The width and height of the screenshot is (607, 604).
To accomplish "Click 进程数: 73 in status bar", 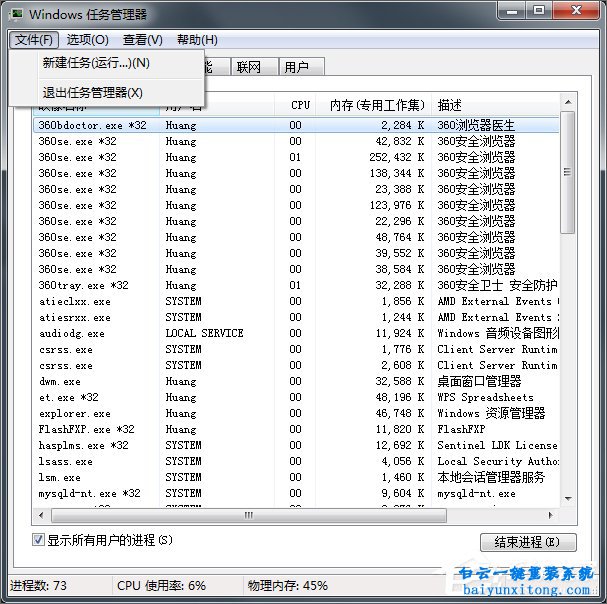I will pos(38,585).
